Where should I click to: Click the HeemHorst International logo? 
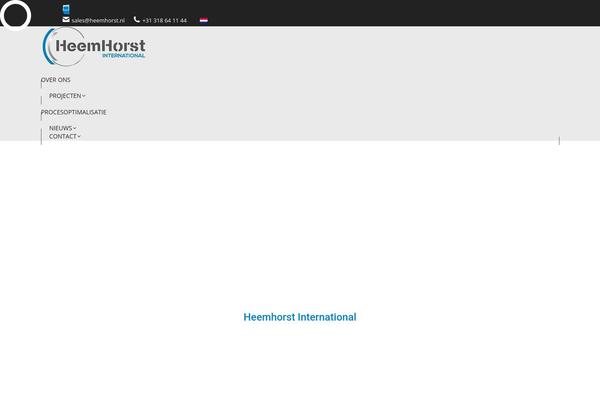94,47
